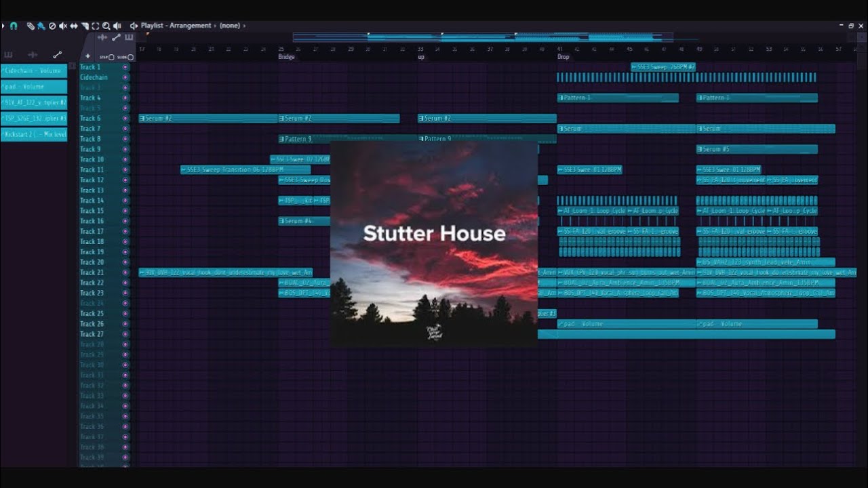Restore the playlist window size
The width and height of the screenshot is (868, 488).
pos(851,26)
